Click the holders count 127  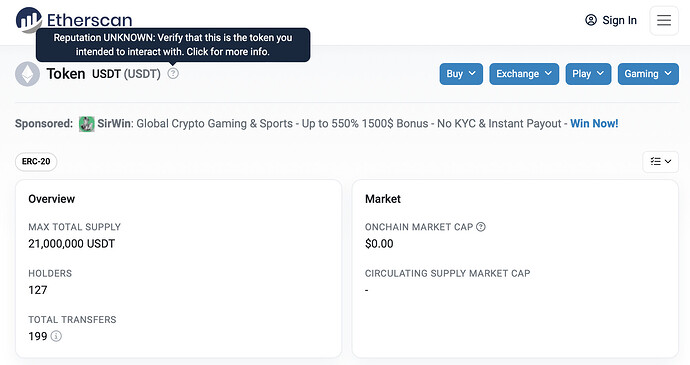[38, 290]
